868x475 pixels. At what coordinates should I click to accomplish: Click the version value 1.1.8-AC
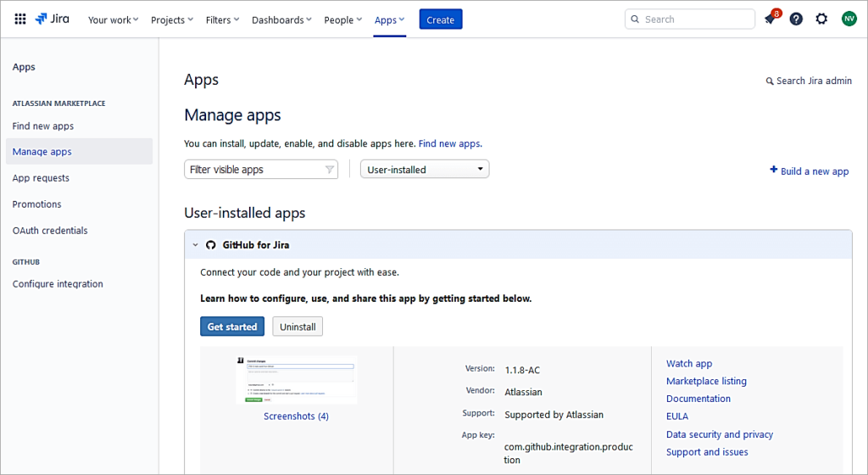tap(522, 371)
